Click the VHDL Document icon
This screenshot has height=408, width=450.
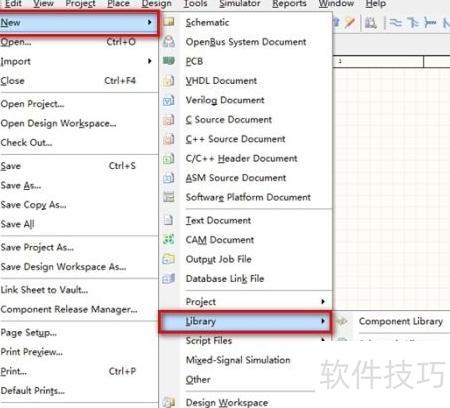(x=169, y=81)
